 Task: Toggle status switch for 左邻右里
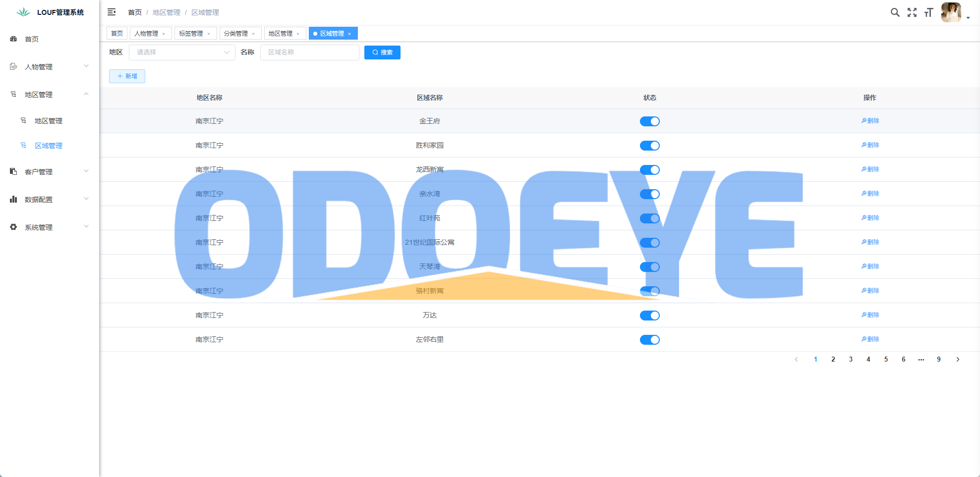649,340
